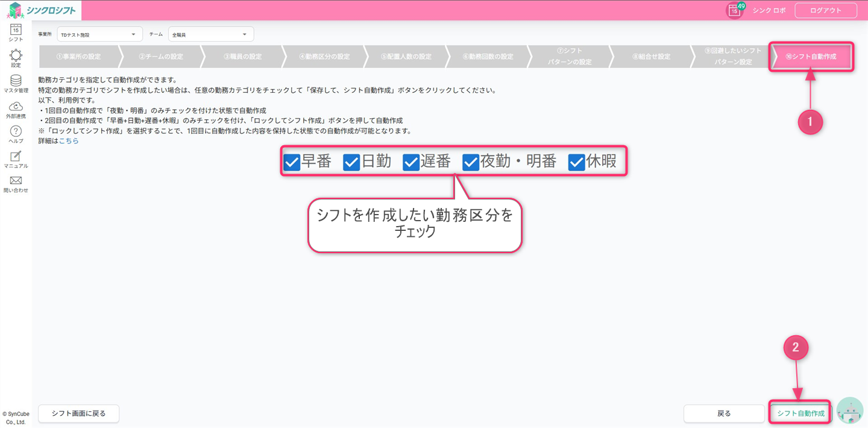Open the マニュアル notepad icon
Viewport: 868px width, 428px height.
16,157
